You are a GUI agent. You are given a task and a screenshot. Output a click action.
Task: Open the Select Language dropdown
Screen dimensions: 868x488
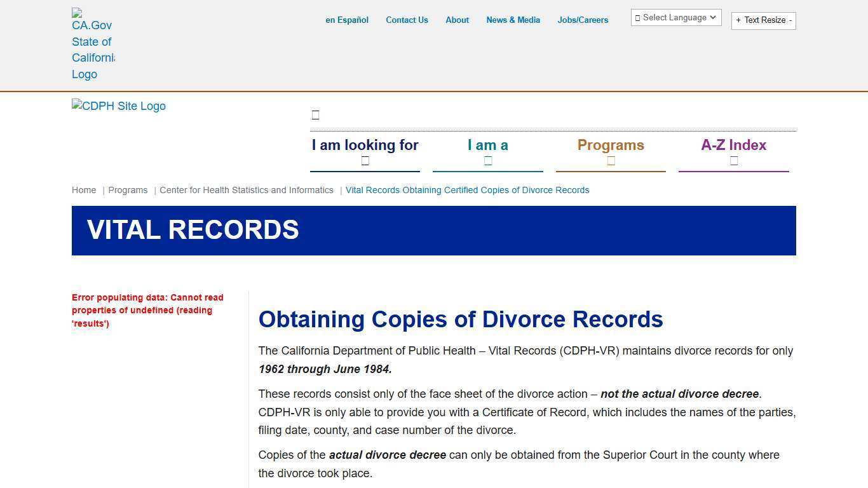pyautogui.click(x=675, y=17)
